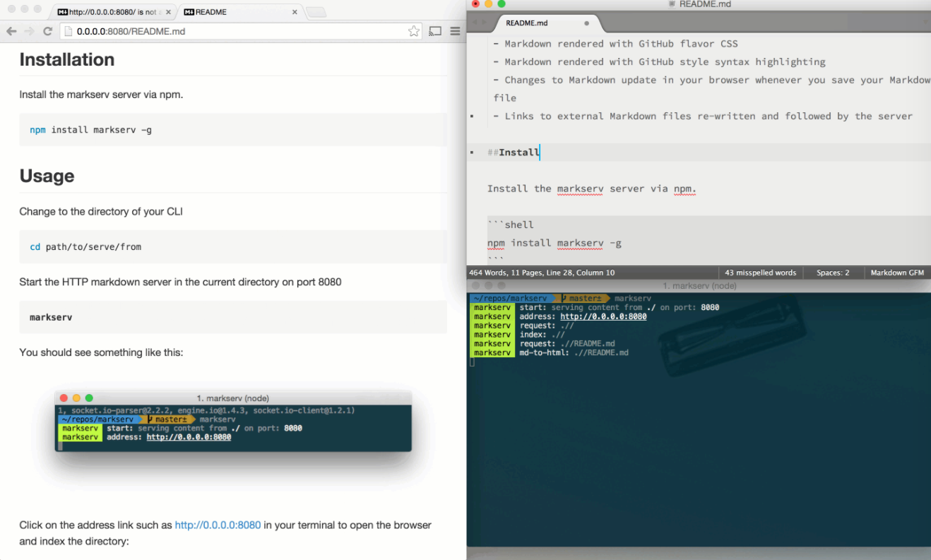Maximize Sublime Text with the green button

pyautogui.click(x=502, y=4)
